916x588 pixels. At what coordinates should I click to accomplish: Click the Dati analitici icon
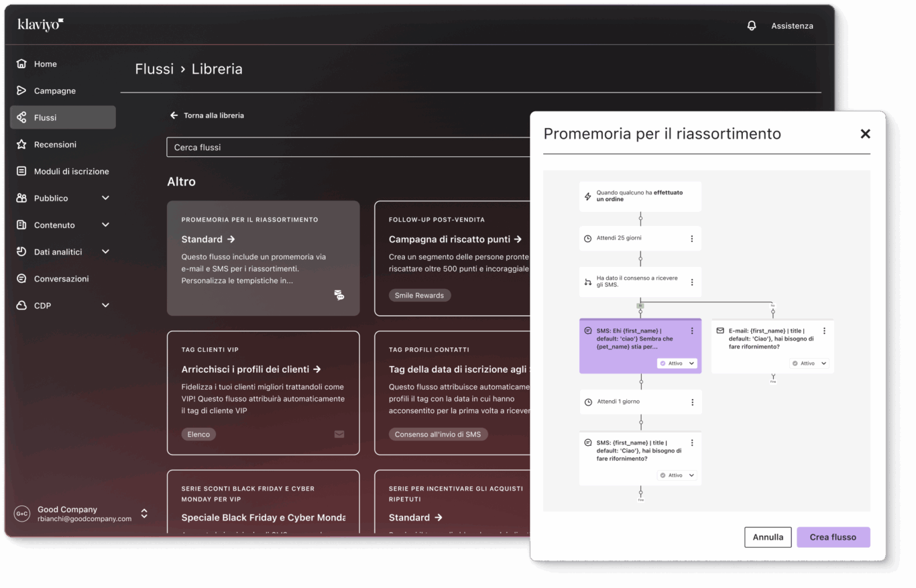pos(21,251)
